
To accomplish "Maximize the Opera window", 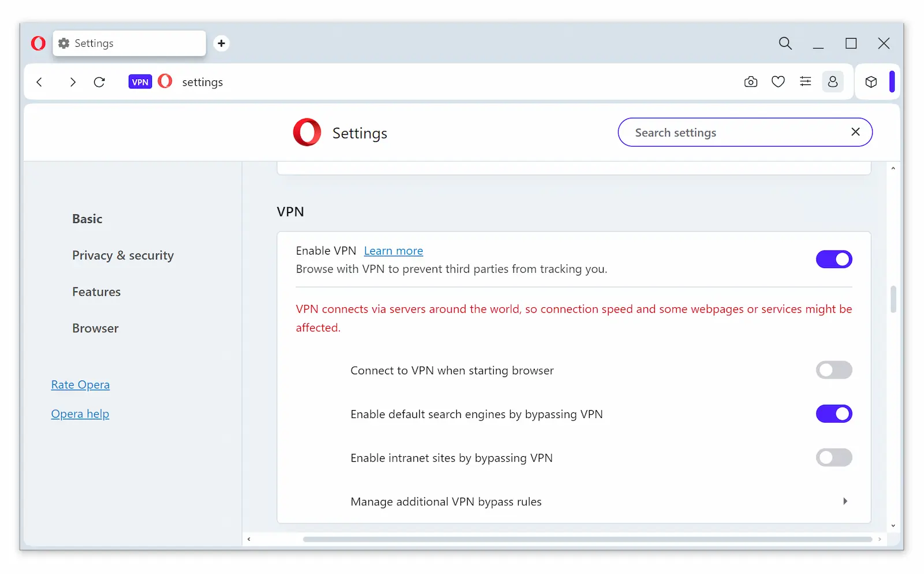I will pyautogui.click(x=851, y=43).
